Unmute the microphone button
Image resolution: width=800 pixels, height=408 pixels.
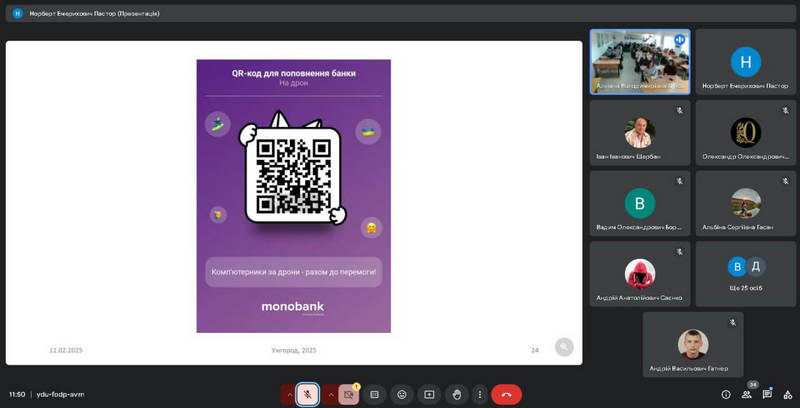point(308,394)
